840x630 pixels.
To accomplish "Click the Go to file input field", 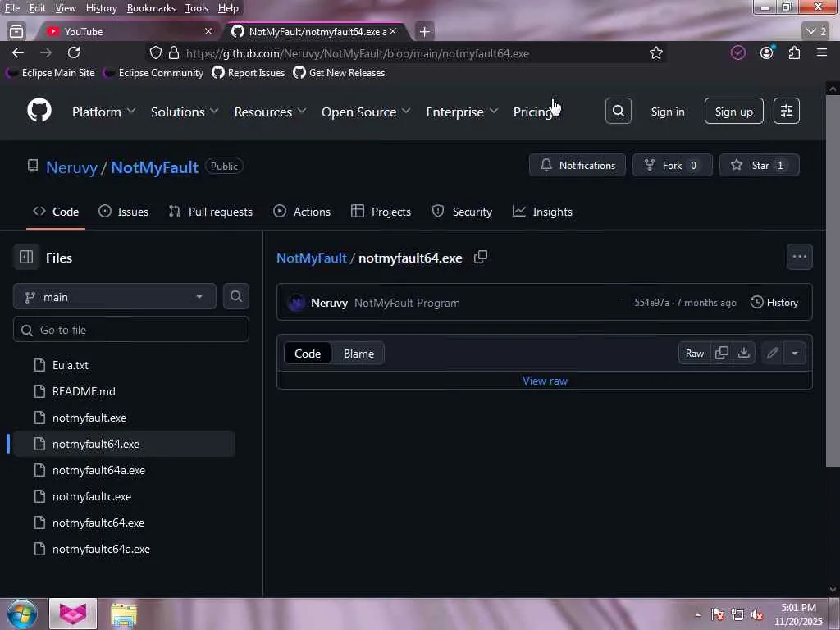I will click(130, 330).
